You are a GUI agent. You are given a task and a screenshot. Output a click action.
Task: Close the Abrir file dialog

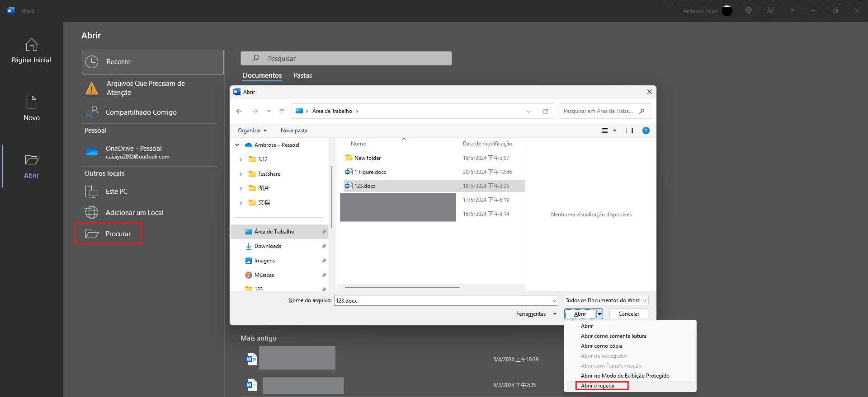(649, 92)
